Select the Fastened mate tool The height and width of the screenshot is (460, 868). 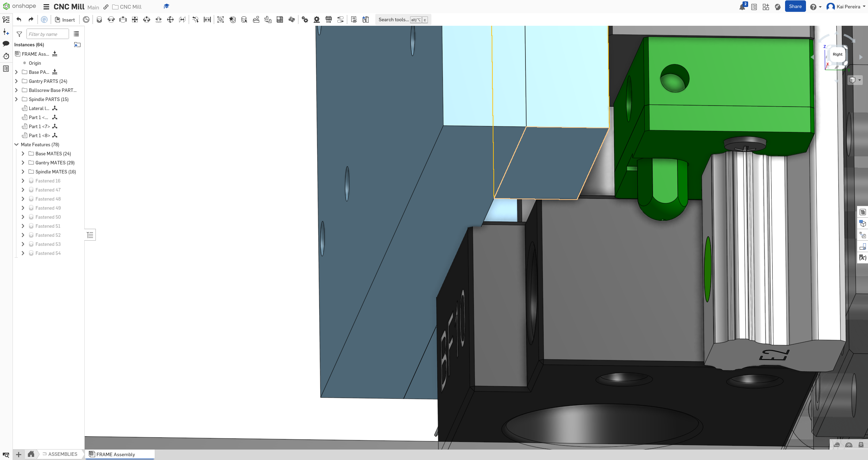click(x=99, y=20)
